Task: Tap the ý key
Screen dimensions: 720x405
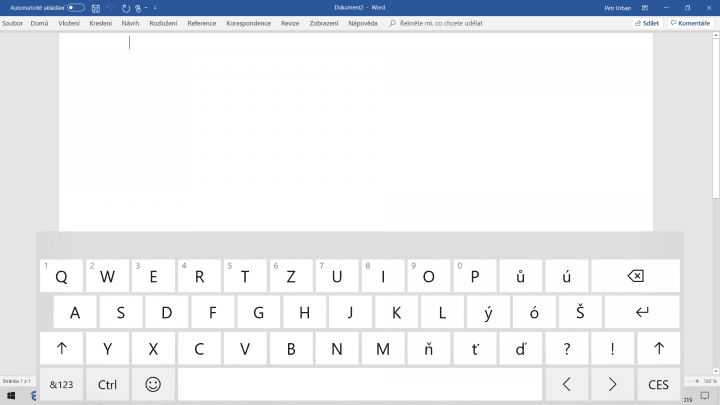Action: 488,312
